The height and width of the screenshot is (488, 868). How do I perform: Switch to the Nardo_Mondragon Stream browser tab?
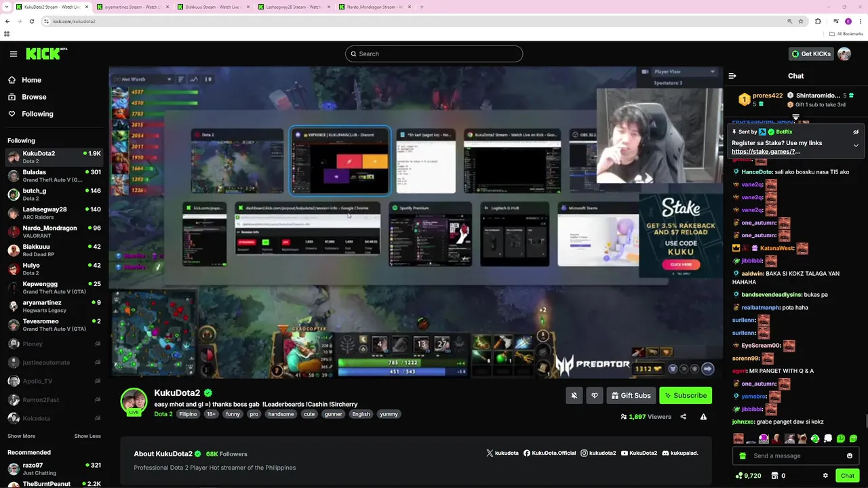pos(374,7)
